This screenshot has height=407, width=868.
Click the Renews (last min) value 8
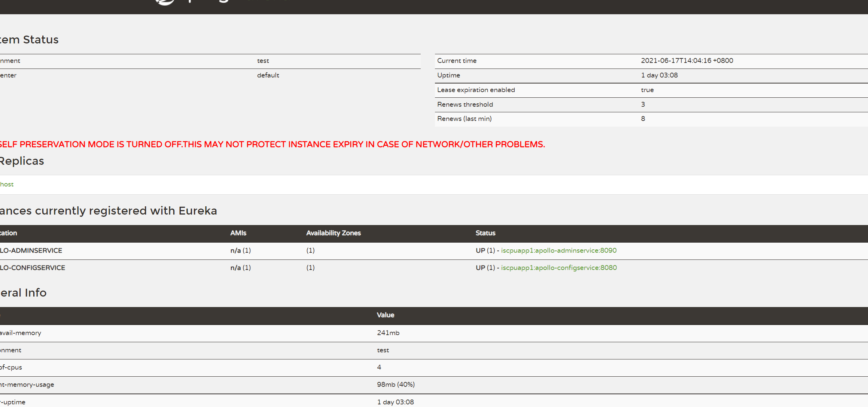(x=643, y=119)
